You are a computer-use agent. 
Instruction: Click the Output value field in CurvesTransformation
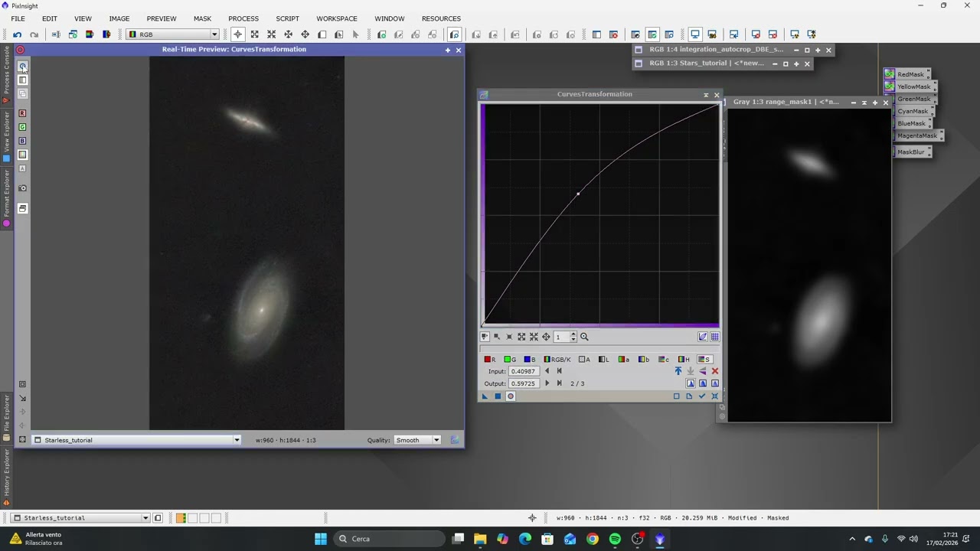(x=524, y=383)
